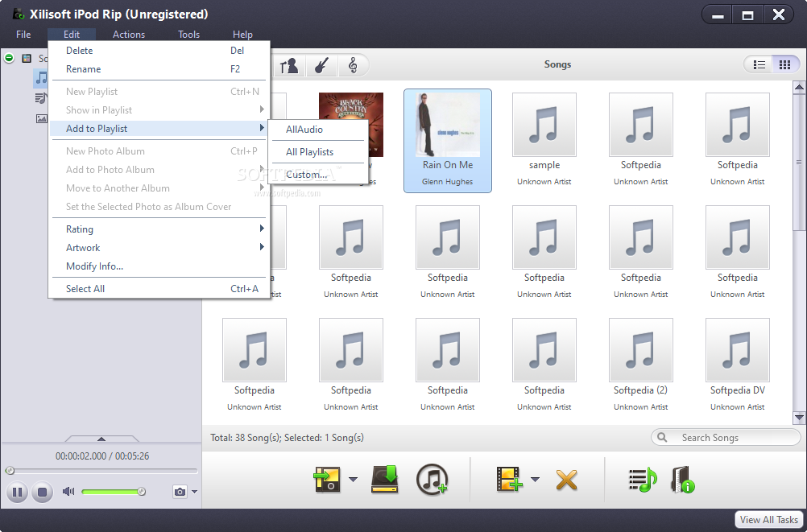Choose Select All menu entry
The width and height of the screenshot is (807, 532).
coord(159,289)
